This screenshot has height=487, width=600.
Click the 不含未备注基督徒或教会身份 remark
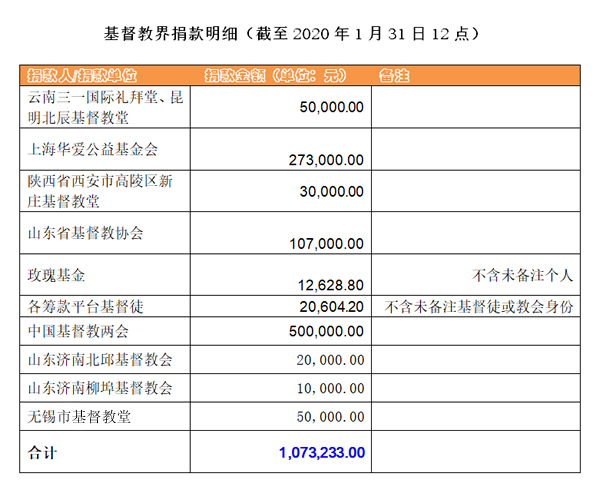479,307
